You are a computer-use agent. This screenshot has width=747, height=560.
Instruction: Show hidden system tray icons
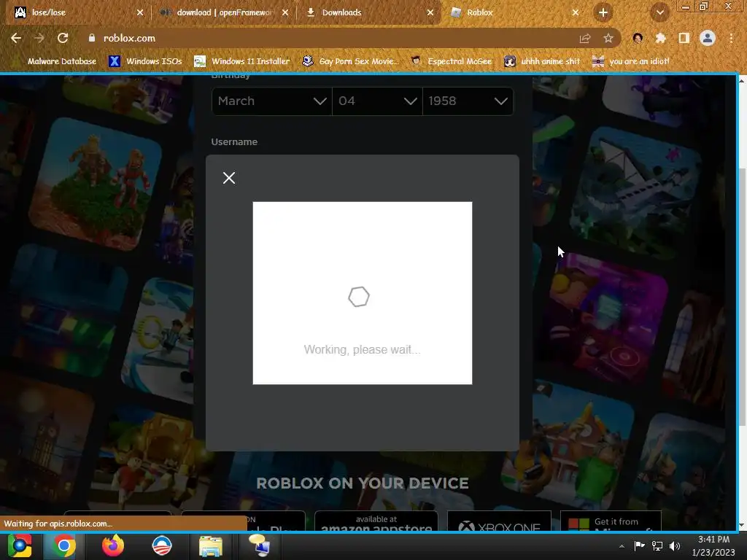click(x=622, y=546)
